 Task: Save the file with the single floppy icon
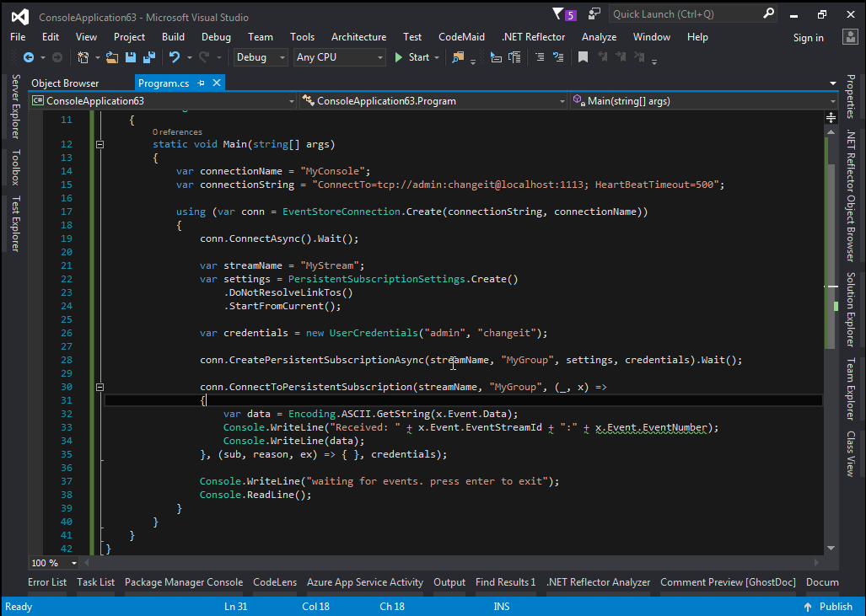click(x=131, y=56)
